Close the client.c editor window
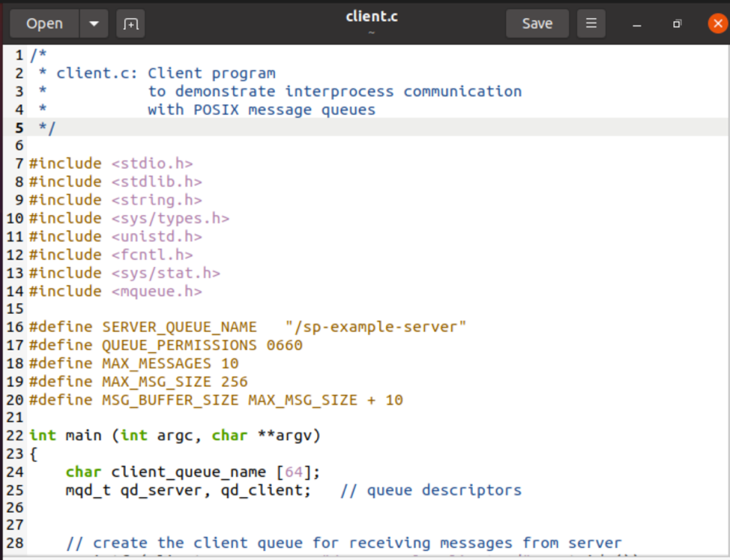Screen dimensions: 730x560 (x=717, y=24)
